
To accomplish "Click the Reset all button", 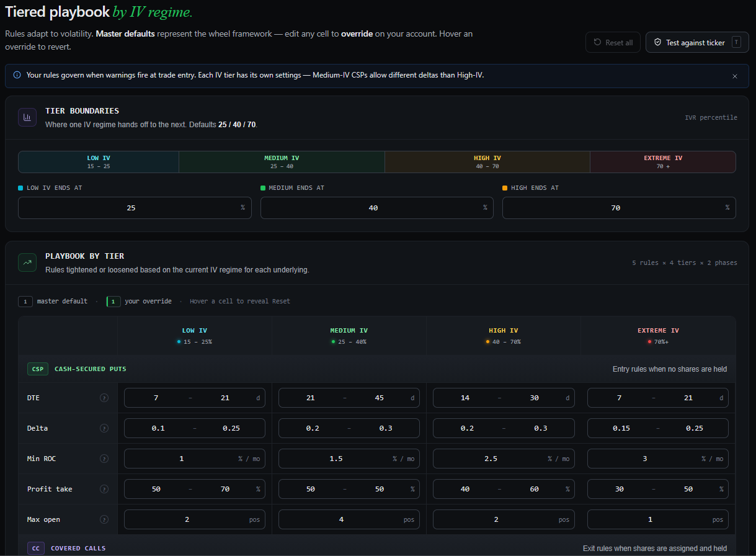I will 613,42.
